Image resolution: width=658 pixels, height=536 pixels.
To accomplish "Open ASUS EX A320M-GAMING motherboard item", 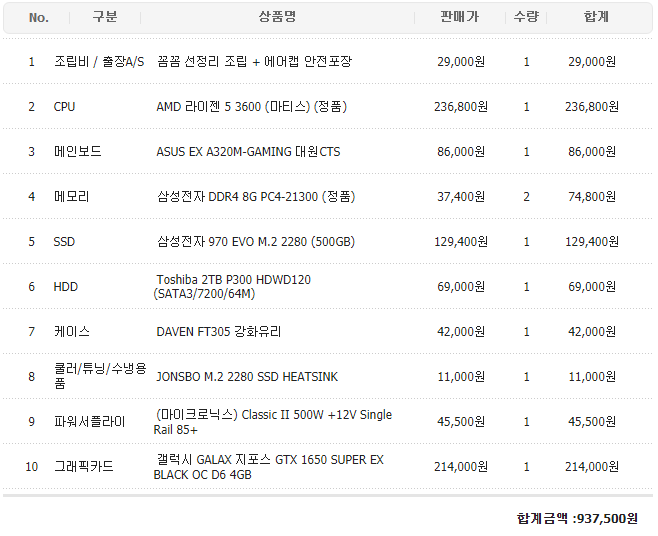I will pyautogui.click(x=248, y=152).
